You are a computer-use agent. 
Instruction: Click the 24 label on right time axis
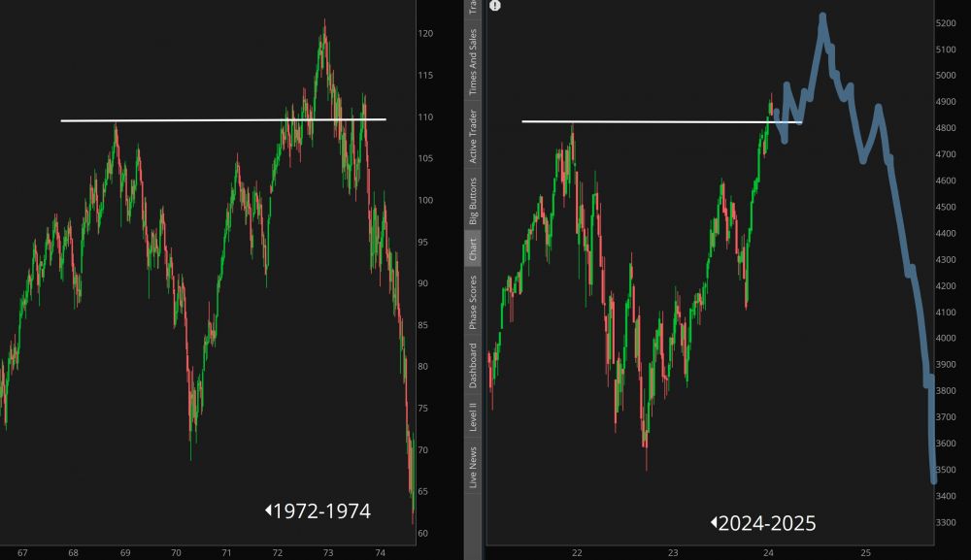(768, 553)
